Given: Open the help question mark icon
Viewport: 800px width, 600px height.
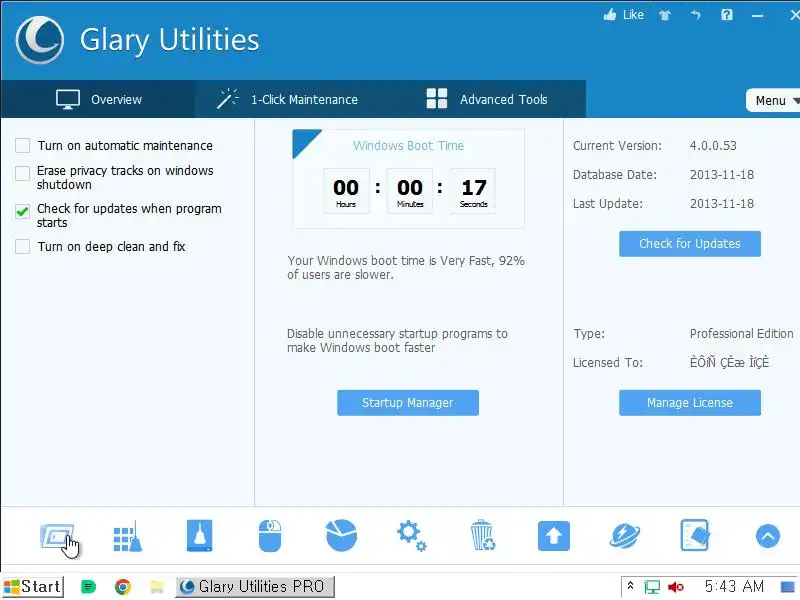Looking at the screenshot, I should coord(727,15).
